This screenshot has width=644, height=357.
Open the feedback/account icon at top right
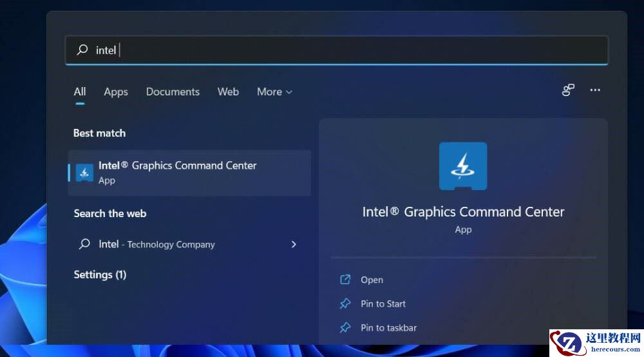tap(568, 90)
